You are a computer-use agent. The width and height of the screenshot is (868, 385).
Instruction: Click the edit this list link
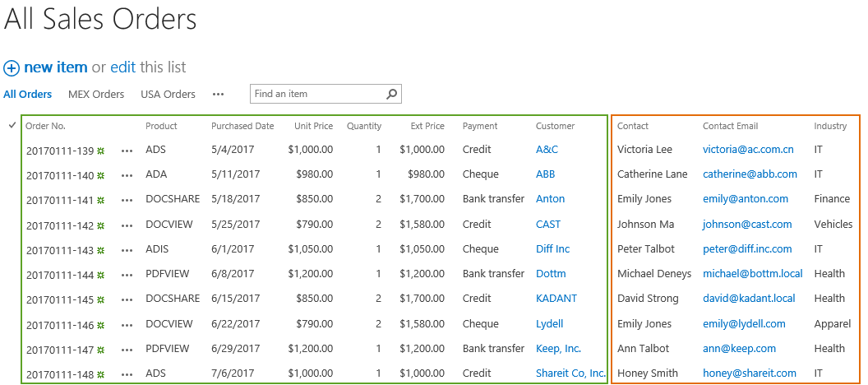coord(123,67)
